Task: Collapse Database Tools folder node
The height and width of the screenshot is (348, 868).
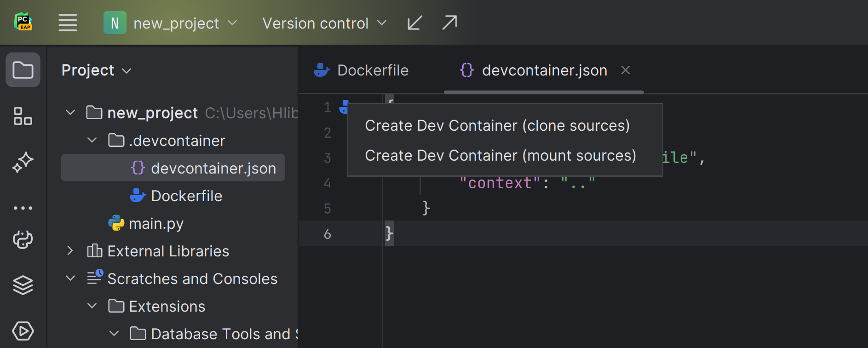Action: tap(114, 333)
